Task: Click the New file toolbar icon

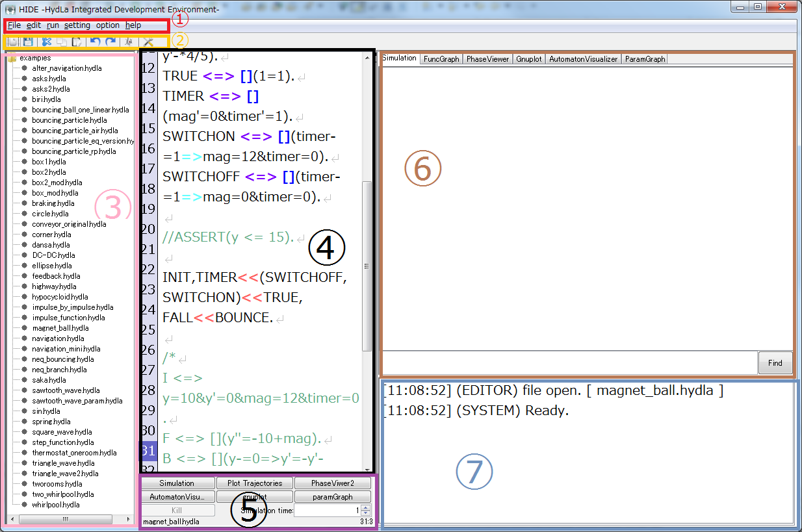Action: coord(14,42)
